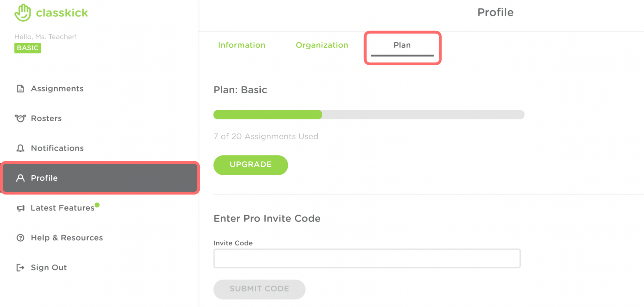Image resolution: width=644 pixels, height=307 pixels.
Task: Switch to the Organization tab
Action: [x=322, y=45]
